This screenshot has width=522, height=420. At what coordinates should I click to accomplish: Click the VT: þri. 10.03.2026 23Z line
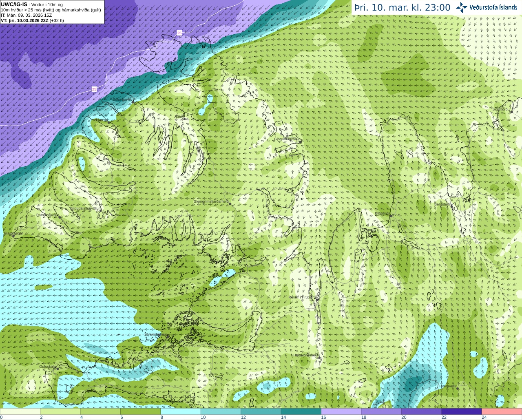[x=33, y=20]
